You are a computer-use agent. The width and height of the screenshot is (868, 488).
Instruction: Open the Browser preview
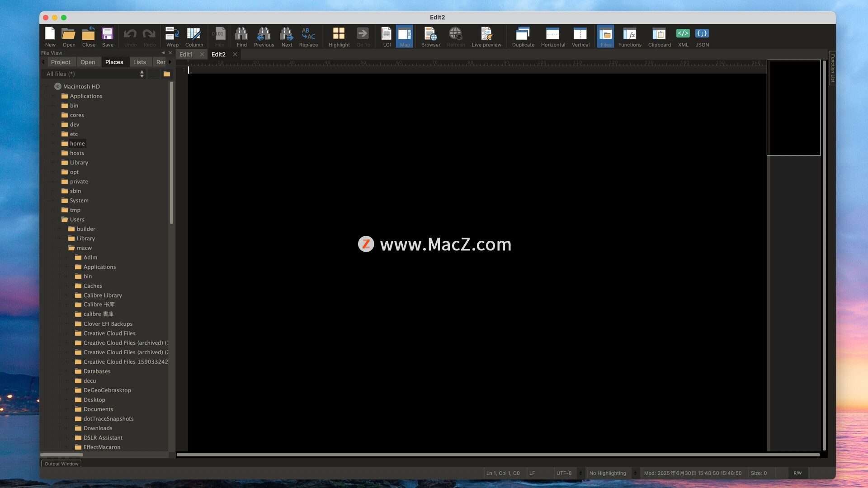click(430, 37)
